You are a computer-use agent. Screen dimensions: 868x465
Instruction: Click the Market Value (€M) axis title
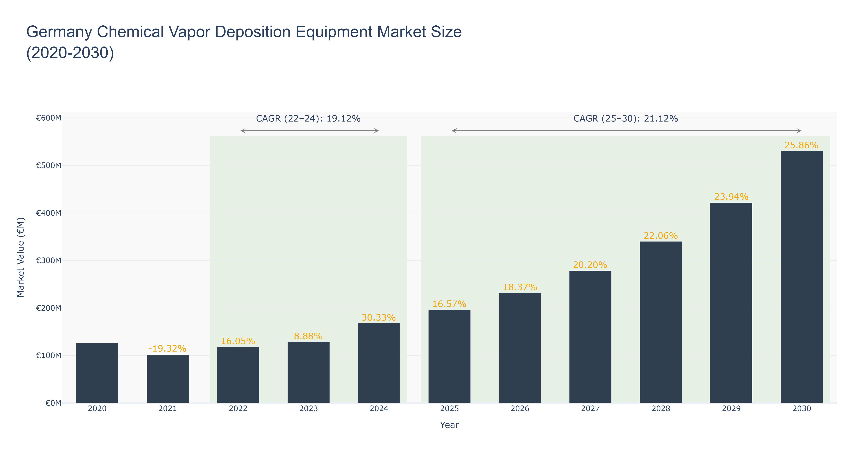tap(21, 257)
